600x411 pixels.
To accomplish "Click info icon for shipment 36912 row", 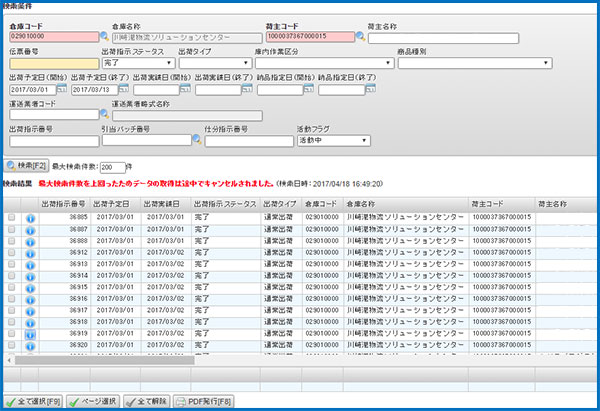I will 30,253.
